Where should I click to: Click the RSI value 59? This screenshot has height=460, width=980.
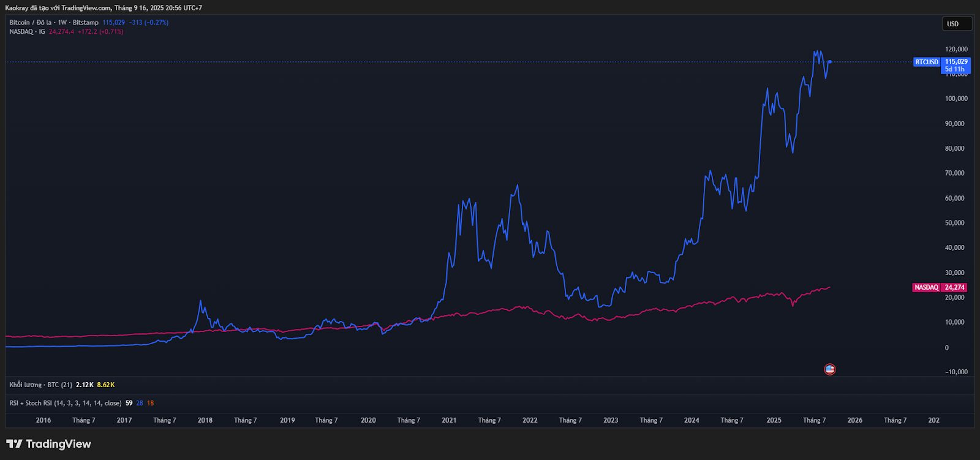(129, 403)
